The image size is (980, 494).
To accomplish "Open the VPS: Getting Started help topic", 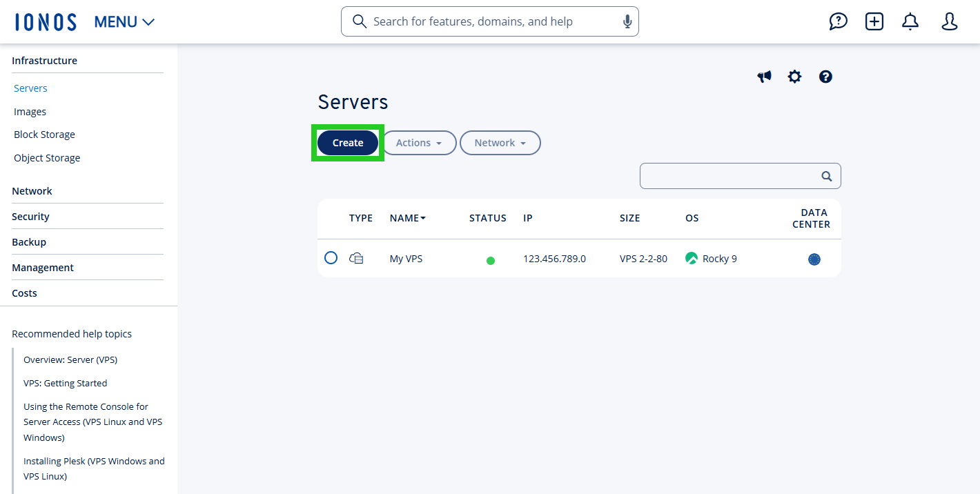I will (66, 383).
